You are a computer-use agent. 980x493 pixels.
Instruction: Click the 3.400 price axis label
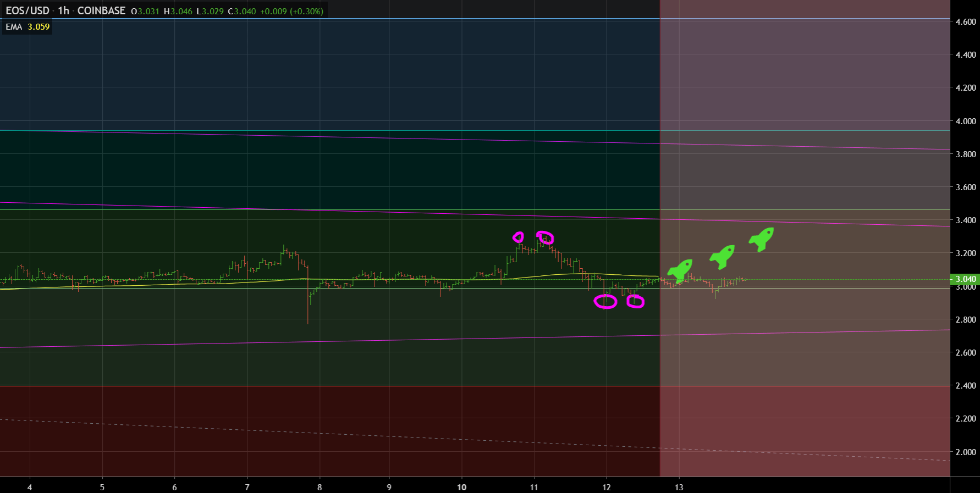[966, 220]
